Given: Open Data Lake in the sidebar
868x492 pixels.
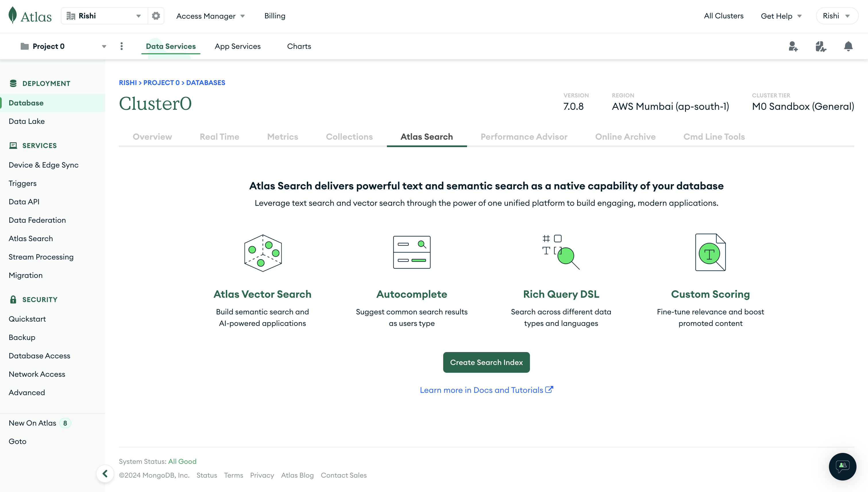Looking at the screenshot, I should pos(27,121).
